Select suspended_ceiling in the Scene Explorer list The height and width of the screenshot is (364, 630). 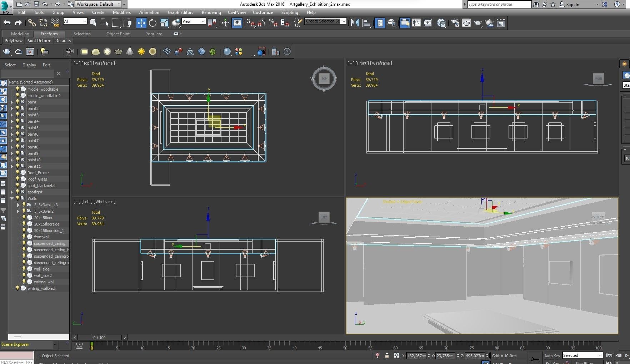coord(50,243)
